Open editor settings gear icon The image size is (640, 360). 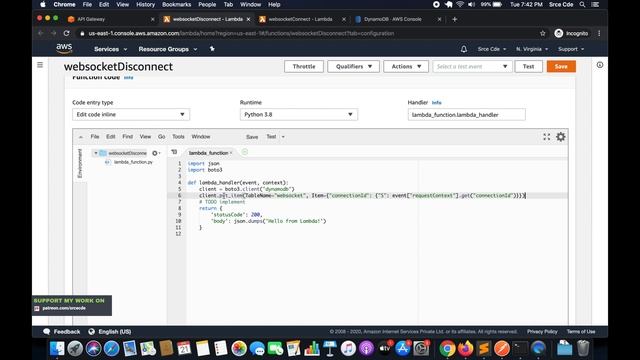pos(561,137)
